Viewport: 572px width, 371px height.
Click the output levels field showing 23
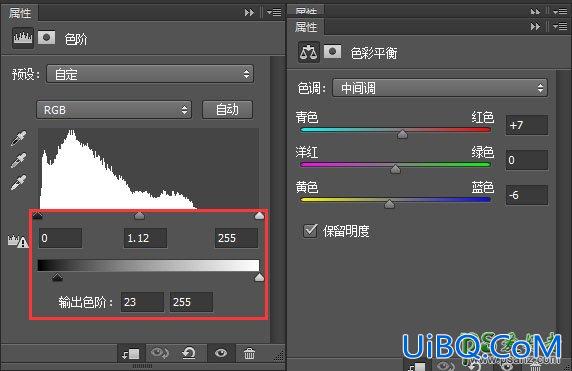point(142,302)
